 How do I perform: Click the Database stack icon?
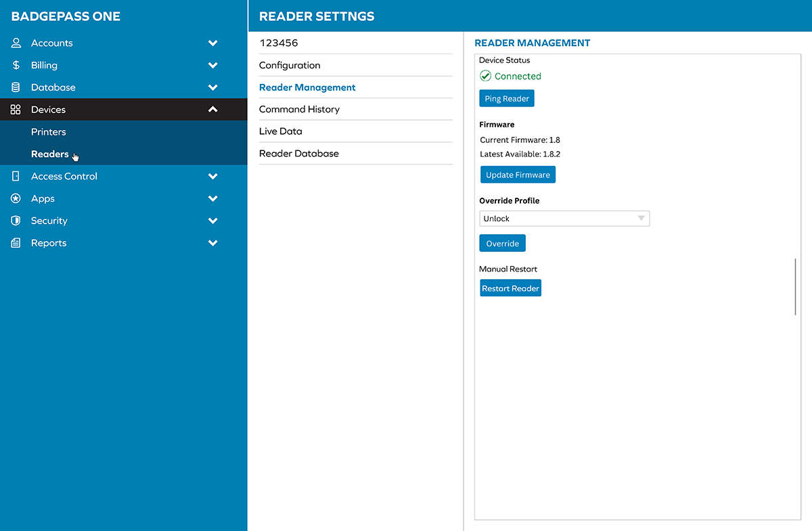click(x=16, y=87)
